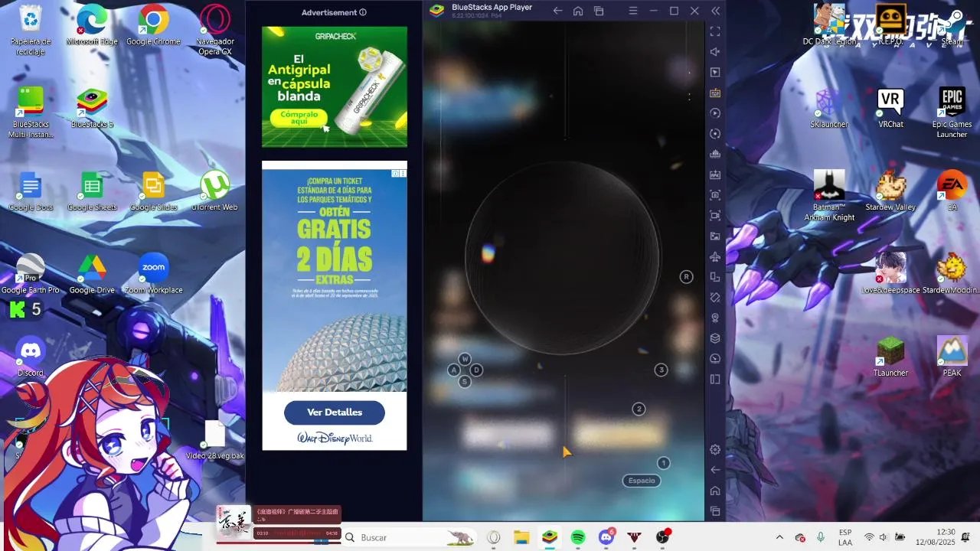This screenshot has height=551, width=980.
Task: Open OBS Studio from the taskbar
Action: (x=662, y=537)
